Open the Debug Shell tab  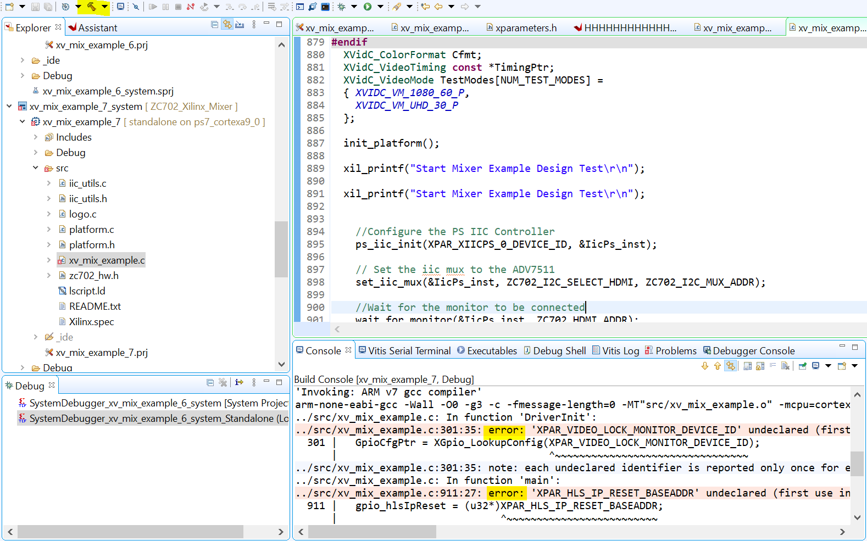click(x=555, y=351)
